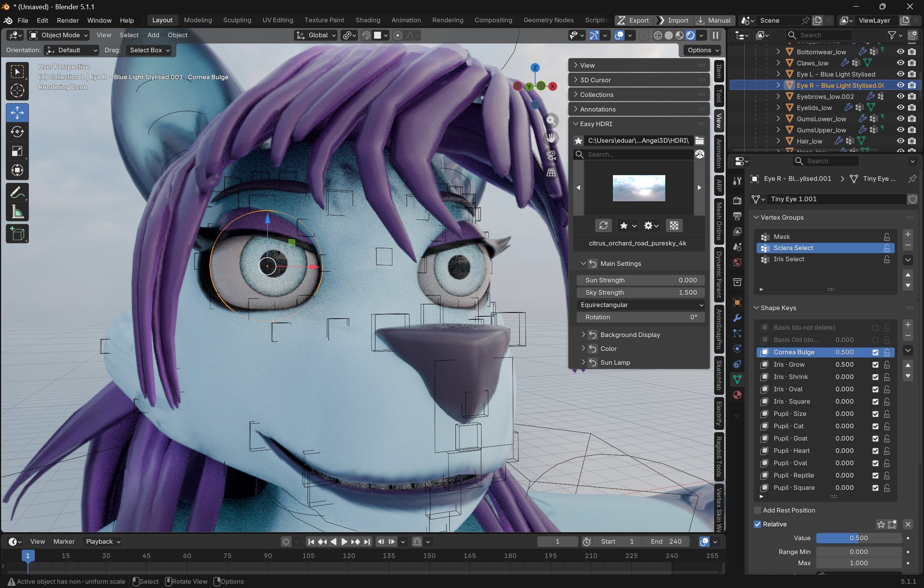Open the Object Data properties tab icon

[737, 379]
